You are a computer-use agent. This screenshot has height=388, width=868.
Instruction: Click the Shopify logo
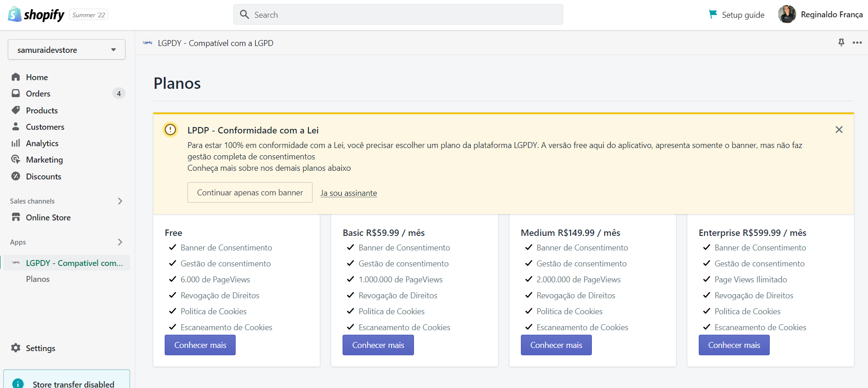pos(36,15)
